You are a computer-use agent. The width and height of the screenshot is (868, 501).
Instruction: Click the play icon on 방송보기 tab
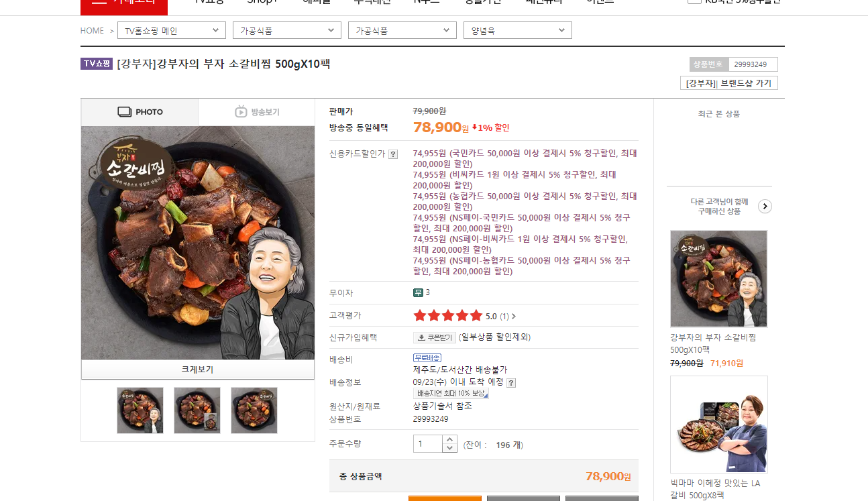tap(241, 112)
